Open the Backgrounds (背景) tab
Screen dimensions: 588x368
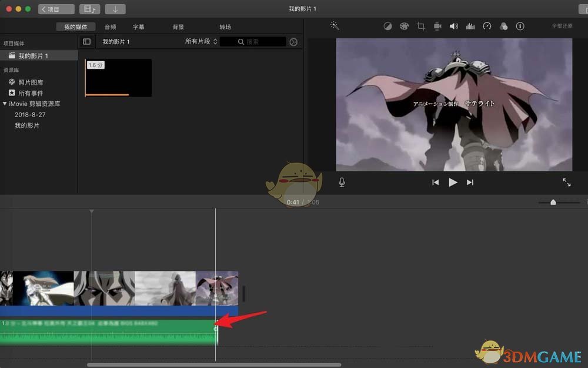pyautogui.click(x=178, y=26)
